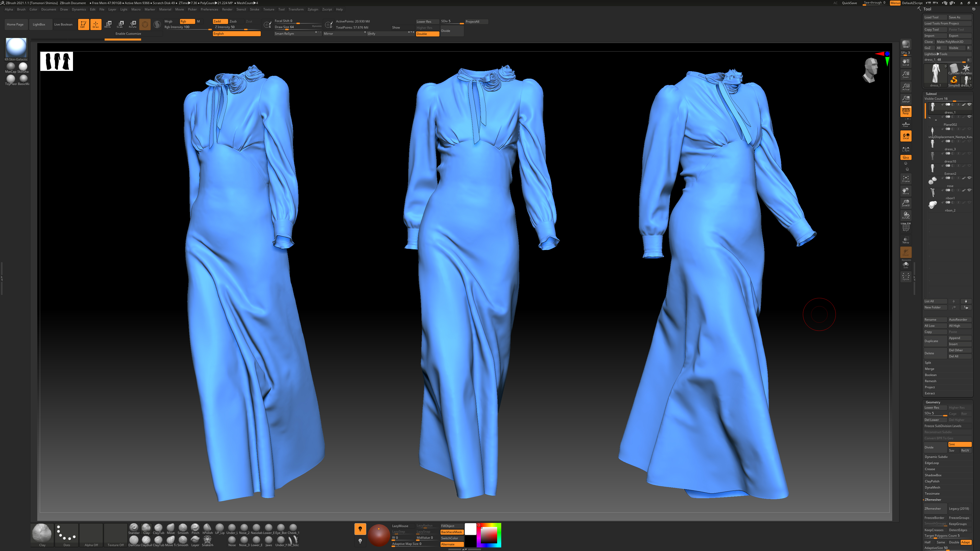Collapse the Geometry palette section
The image size is (980, 551).
(x=933, y=402)
